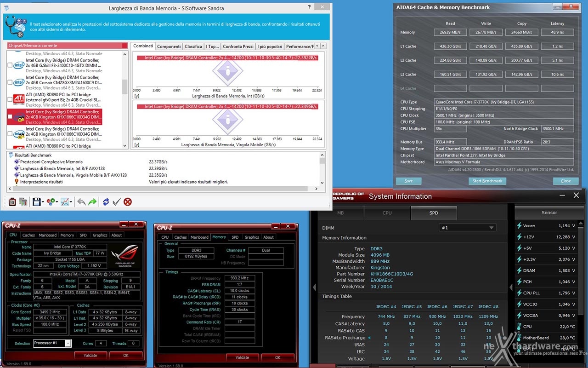Click the results pane horizontal scrollbar
This screenshot has height=368, width=588.
164,189
